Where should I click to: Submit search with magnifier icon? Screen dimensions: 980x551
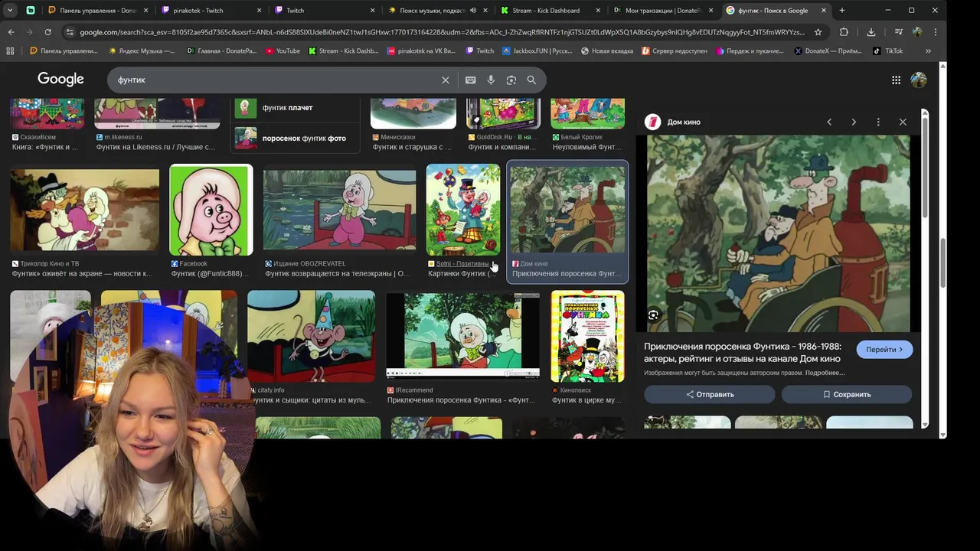pyautogui.click(x=531, y=80)
